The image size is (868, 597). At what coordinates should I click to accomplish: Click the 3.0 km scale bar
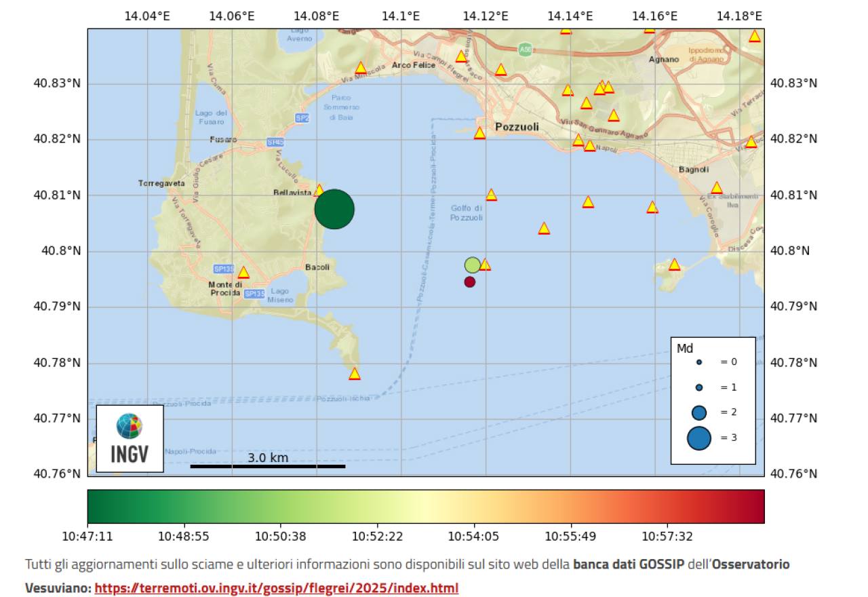(x=268, y=465)
